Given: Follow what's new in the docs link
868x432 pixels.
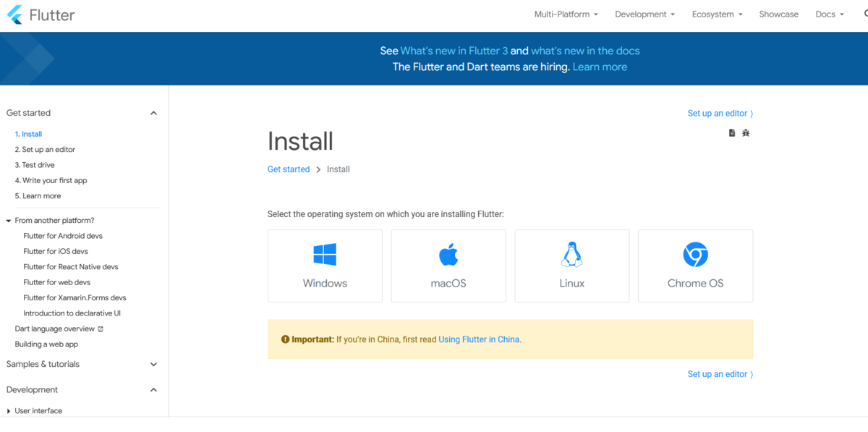Looking at the screenshot, I should (x=585, y=51).
